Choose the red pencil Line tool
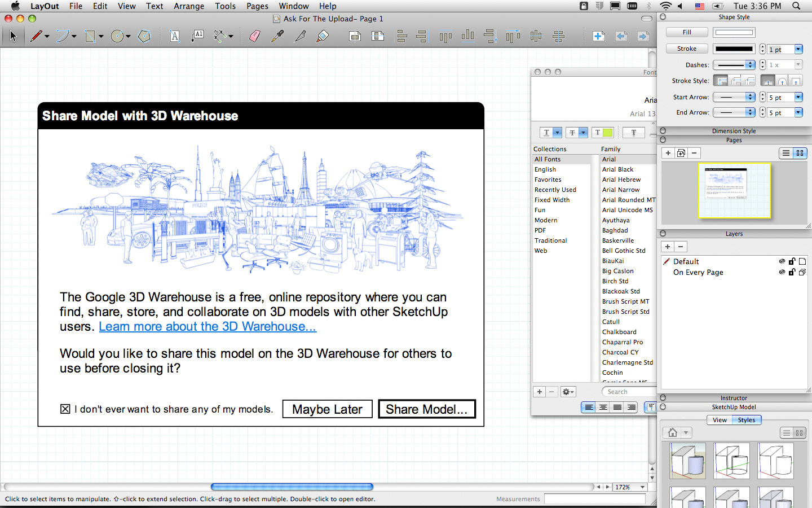Image resolution: width=812 pixels, height=508 pixels. click(x=36, y=36)
